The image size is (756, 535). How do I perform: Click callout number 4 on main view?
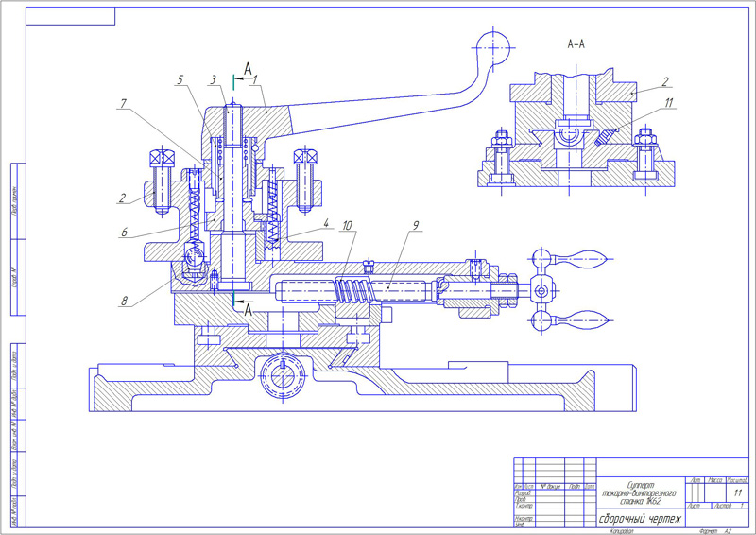click(326, 223)
